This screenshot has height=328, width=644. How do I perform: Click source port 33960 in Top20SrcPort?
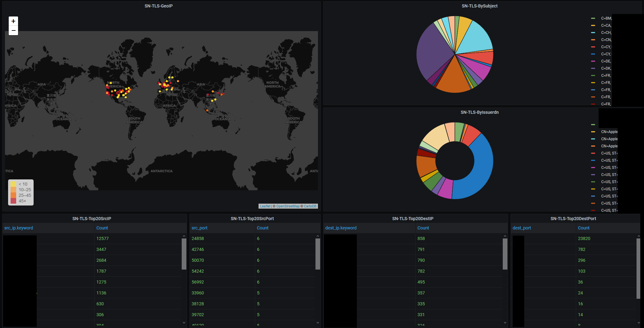pos(198,293)
